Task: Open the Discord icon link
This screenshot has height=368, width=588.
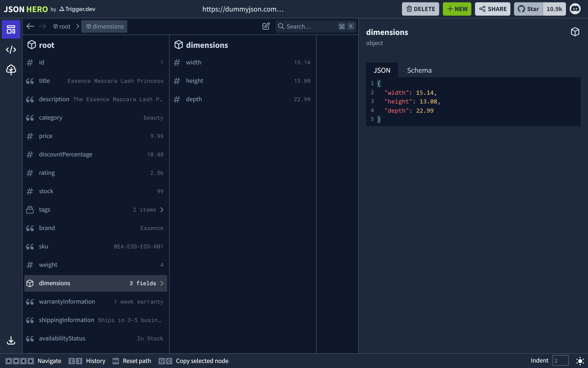Action: (575, 9)
